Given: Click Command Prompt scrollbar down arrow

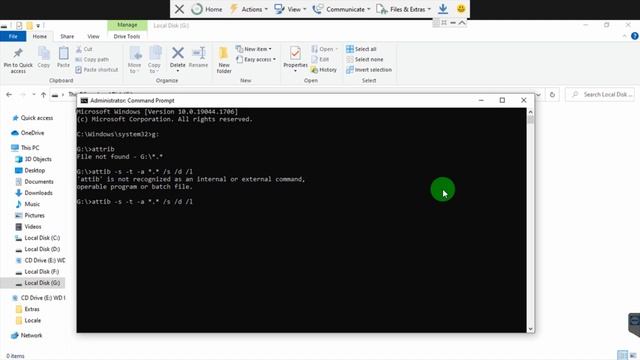Looking at the screenshot, I should click(530, 329).
